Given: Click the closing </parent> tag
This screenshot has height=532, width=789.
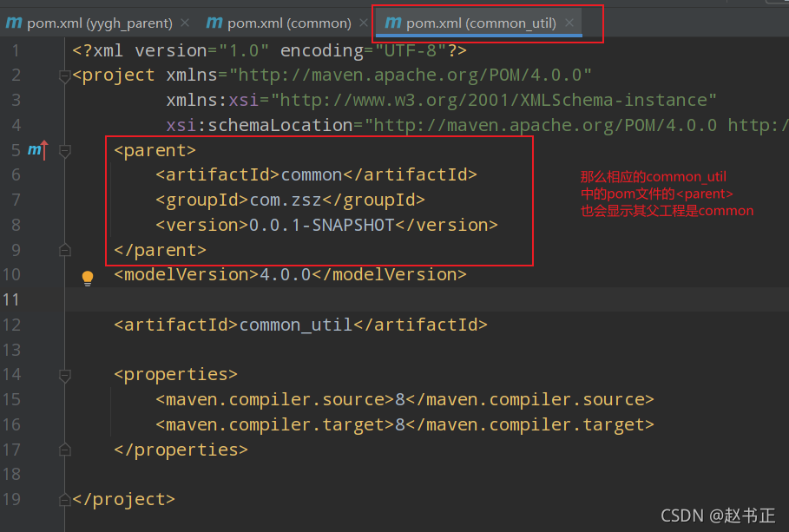Looking at the screenshot, I should pyautogui.click(x=160, y=250).
